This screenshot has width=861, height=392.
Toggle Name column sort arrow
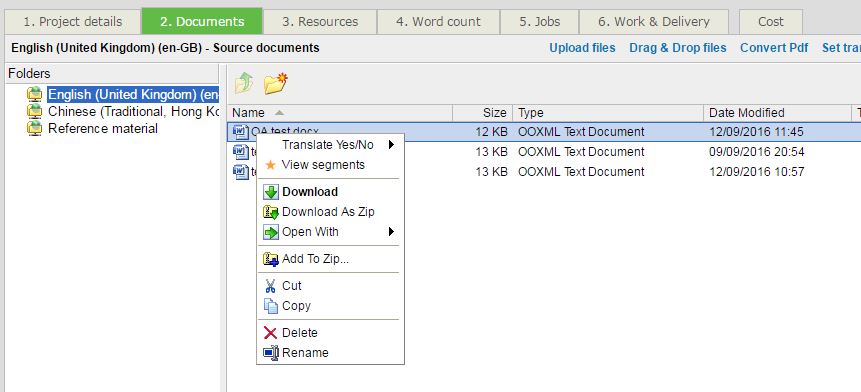tap(279, 113)
